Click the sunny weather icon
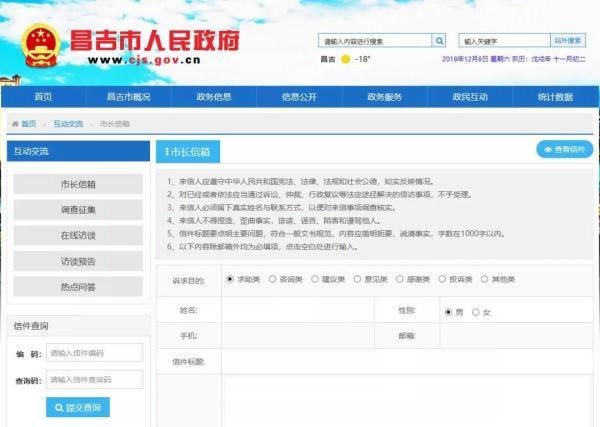 (x=345, y=59)
